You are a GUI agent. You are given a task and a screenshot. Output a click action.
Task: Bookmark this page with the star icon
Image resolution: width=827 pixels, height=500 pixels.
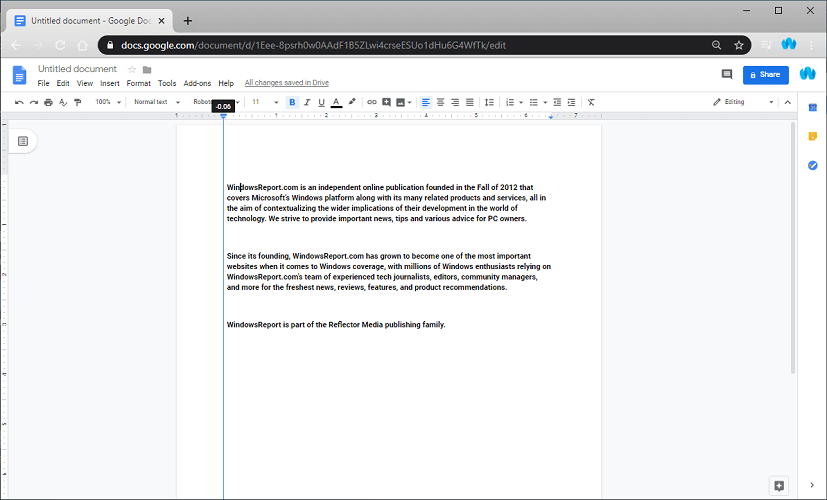739,45
